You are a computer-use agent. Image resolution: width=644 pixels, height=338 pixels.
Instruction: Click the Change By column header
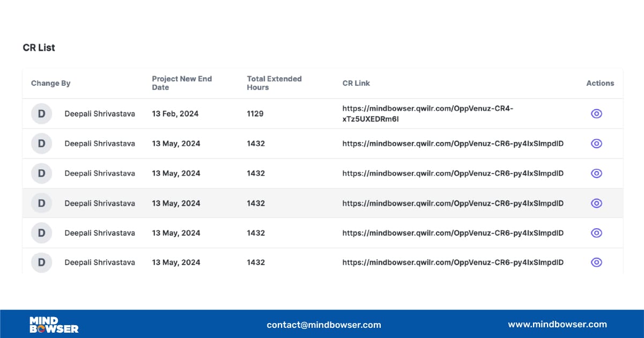click(51, 83)
